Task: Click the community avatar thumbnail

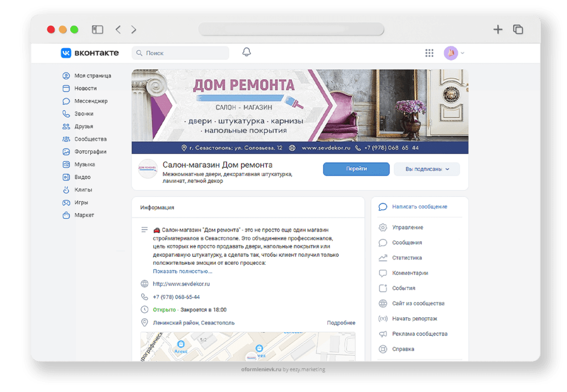Action: pyautogui.click(x=147, y=168)
